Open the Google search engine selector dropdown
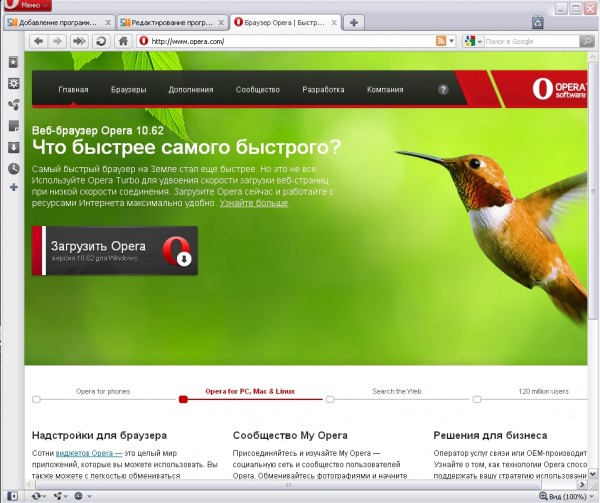 click(x=473, y=41)
